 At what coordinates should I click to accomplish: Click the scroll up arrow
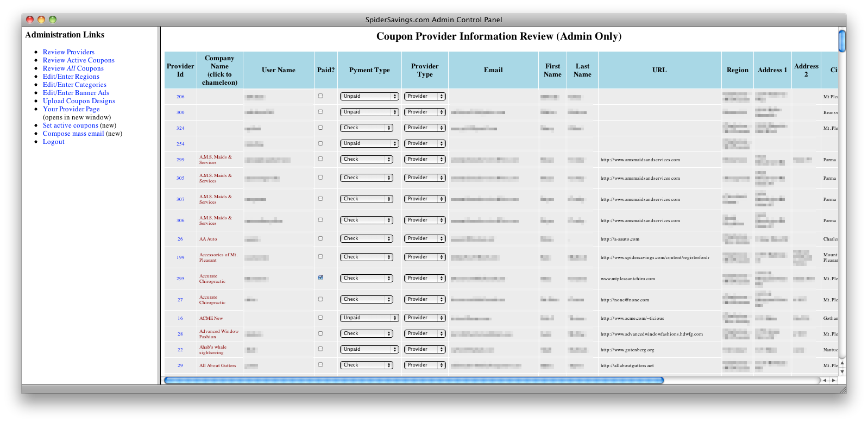click(x=842, y=363)
